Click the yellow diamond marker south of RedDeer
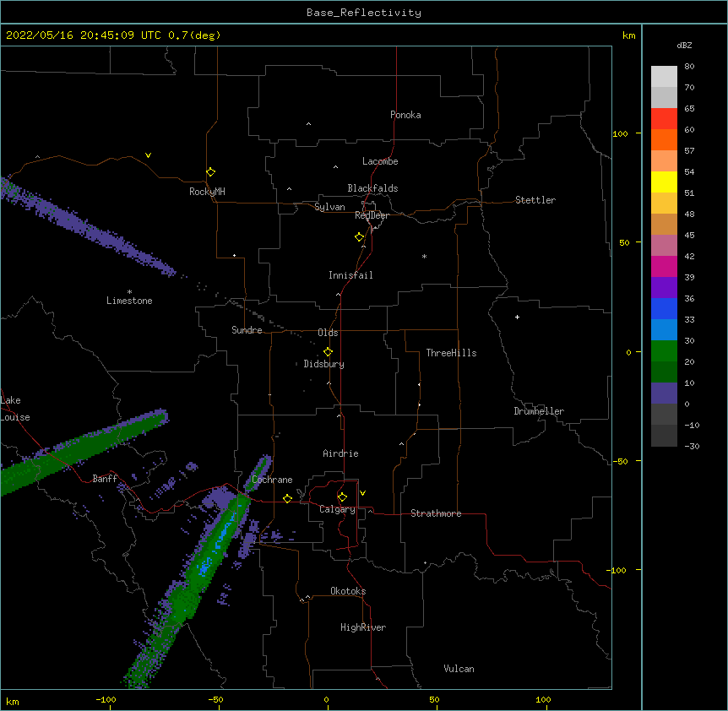The image size is (728, 711). point(359,237)
